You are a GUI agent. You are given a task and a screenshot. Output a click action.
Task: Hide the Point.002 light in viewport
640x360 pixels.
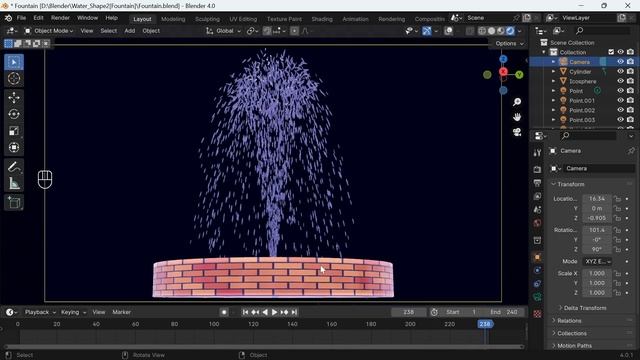[620, 110]
